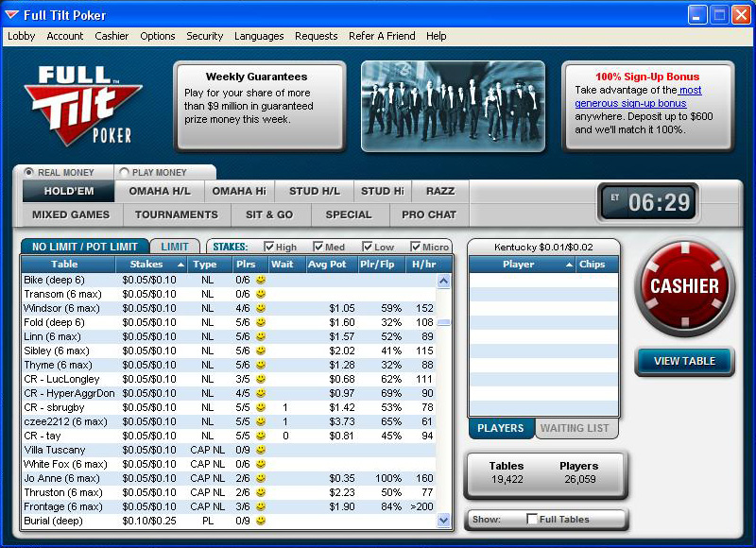Open the Languages menu
Viewport: 756px width, 548px height.
259,36
